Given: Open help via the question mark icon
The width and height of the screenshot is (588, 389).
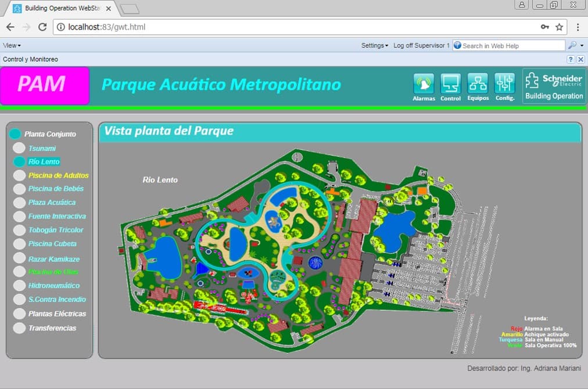Looking at the screenshot, I should click(x=572, y=59).
